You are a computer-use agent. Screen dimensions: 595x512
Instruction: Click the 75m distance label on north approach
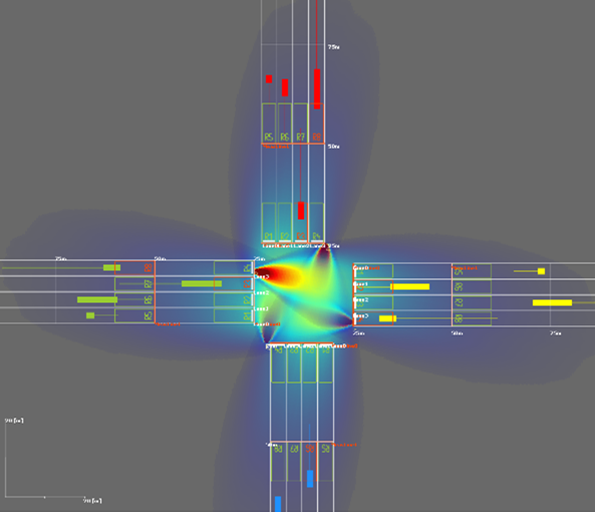click(x=334, y=47)
